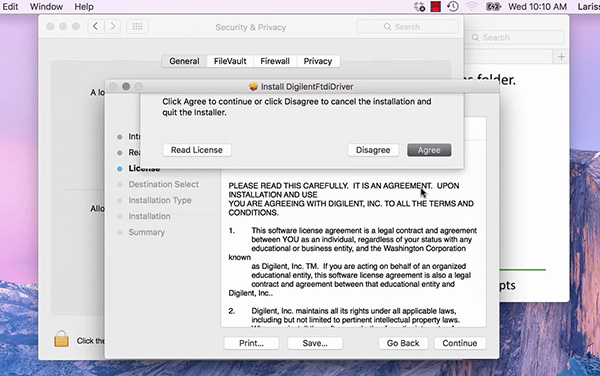This screenshot has width=600, height=376.
Task: Switch to Firewall tab
Action: tap(275, 61)
